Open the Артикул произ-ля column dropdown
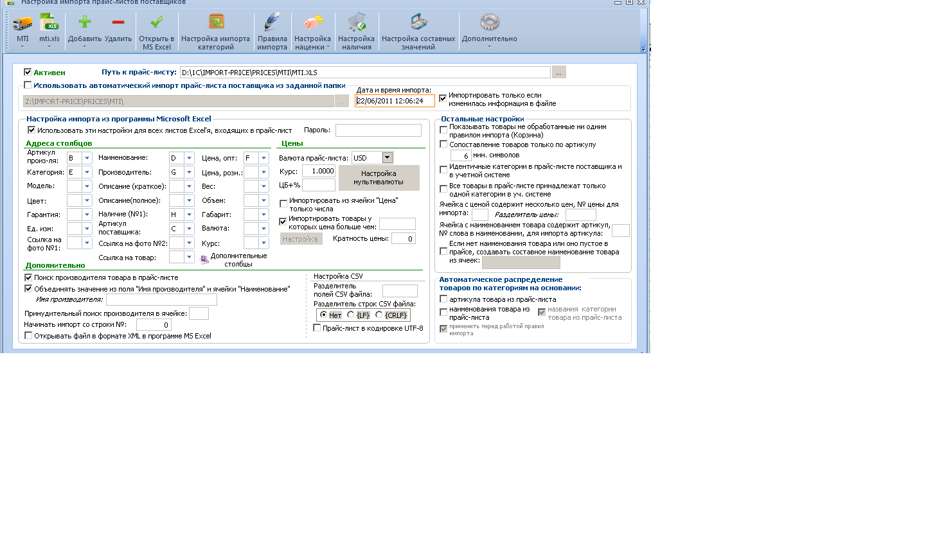 87,158
